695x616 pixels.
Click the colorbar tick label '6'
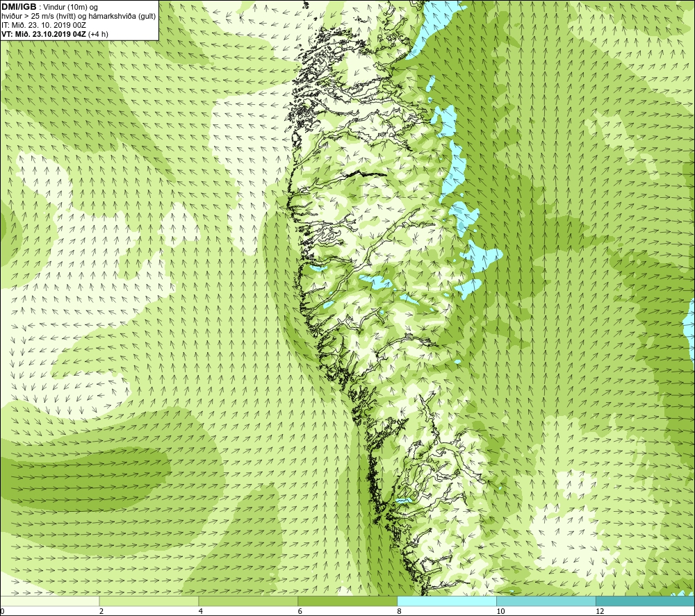pos(300,611)
